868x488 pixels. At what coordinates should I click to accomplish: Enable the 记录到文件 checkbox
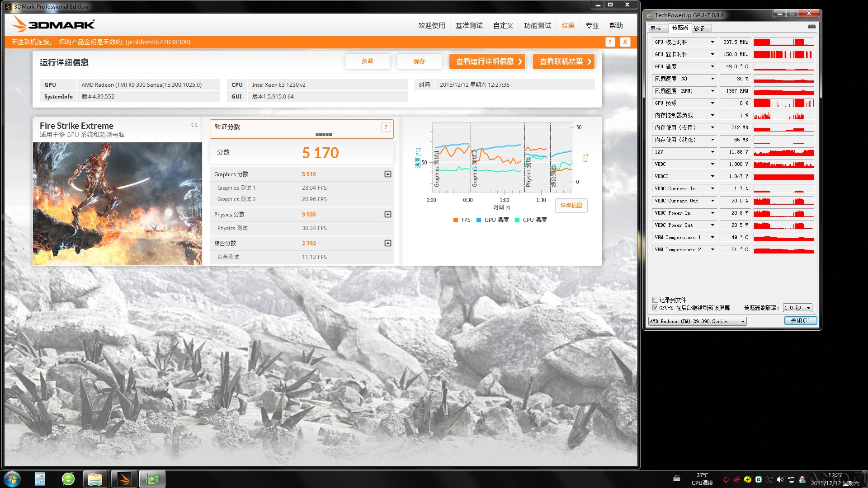pos(655,300)
